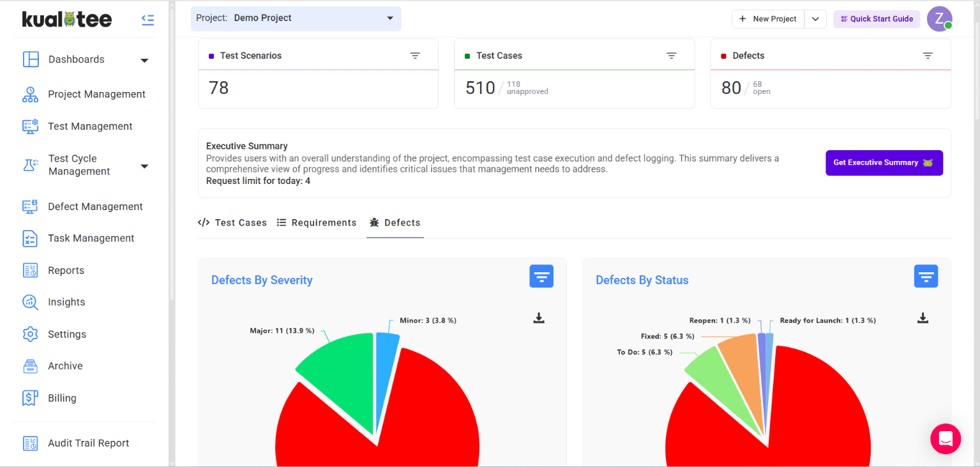Switch to the Test Cases tab
The height and width of the screenshot is (467, 980).
pos(232,223)
